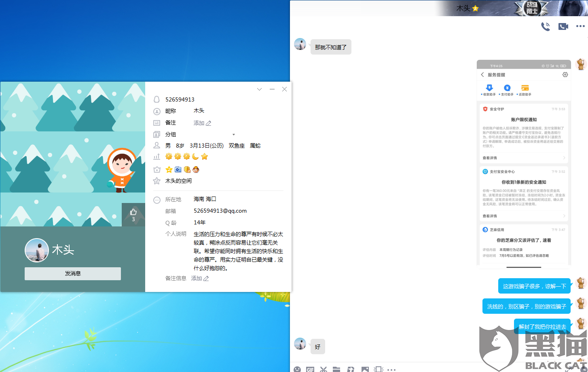Open more tools ellipsis in chat toolbar
The width and height of the screenshot is (588, 372).
click(391, 370)
